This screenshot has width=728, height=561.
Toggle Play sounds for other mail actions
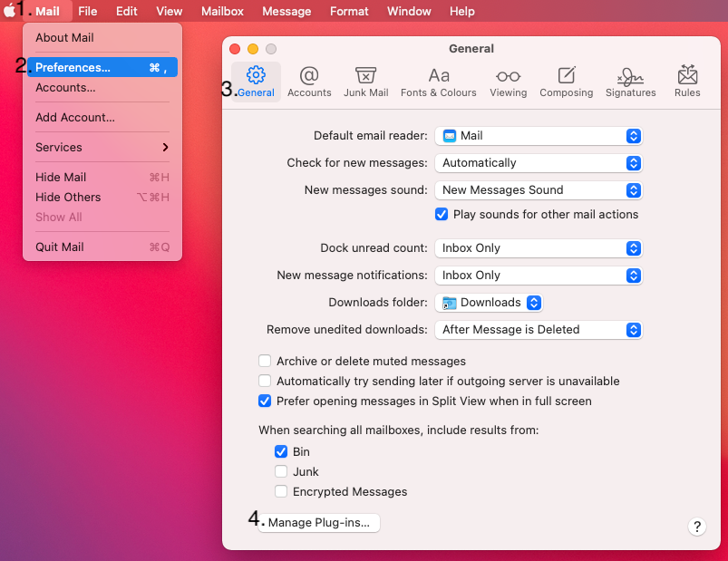point(442,215)
